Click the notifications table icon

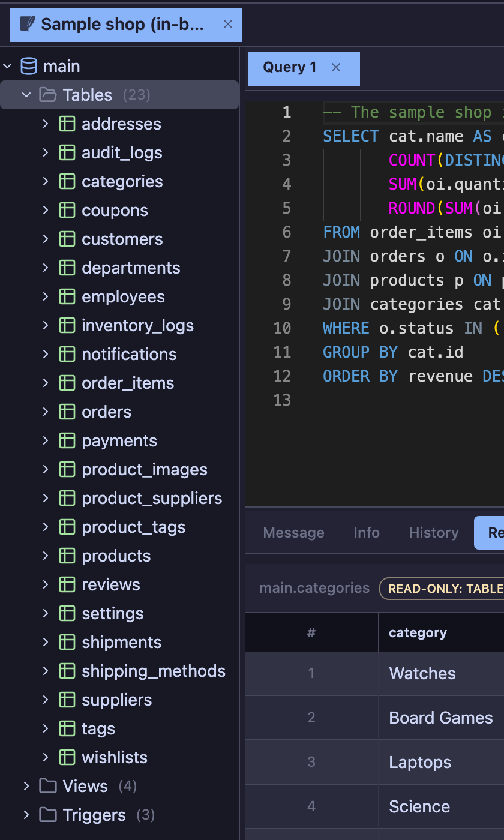pyautogui.click(x=67, y=354)
